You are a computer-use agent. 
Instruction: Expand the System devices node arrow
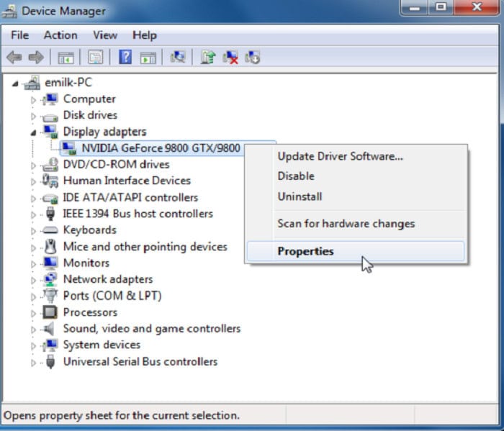pyautogui.click(x=33, y=346)
